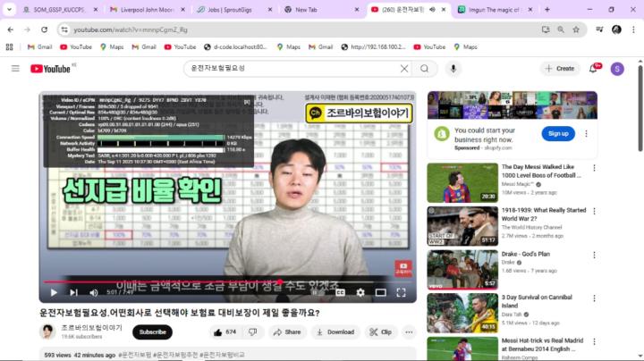Screen dimensions: 644x361
Task: Bookmark this page with the star
Action: 576,29
